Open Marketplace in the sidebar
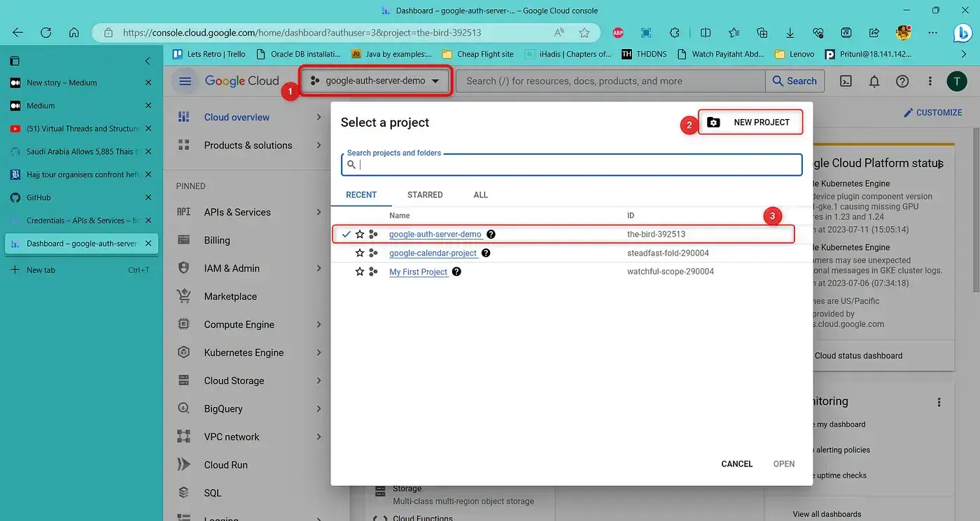This screenshot has width=980, height=521. click(230, 296)
